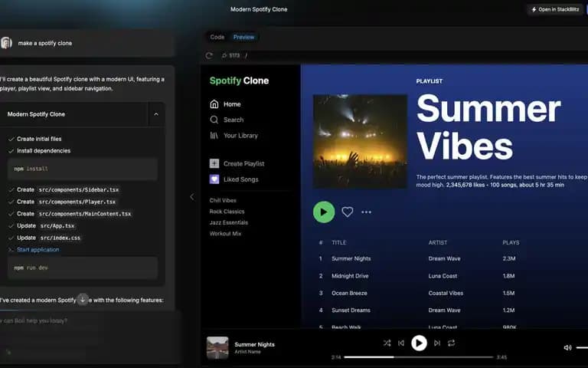Screen dimensions: 588x368
Task: Click the lightning icon on Open in StackBlitz
Action: (534, 9)
